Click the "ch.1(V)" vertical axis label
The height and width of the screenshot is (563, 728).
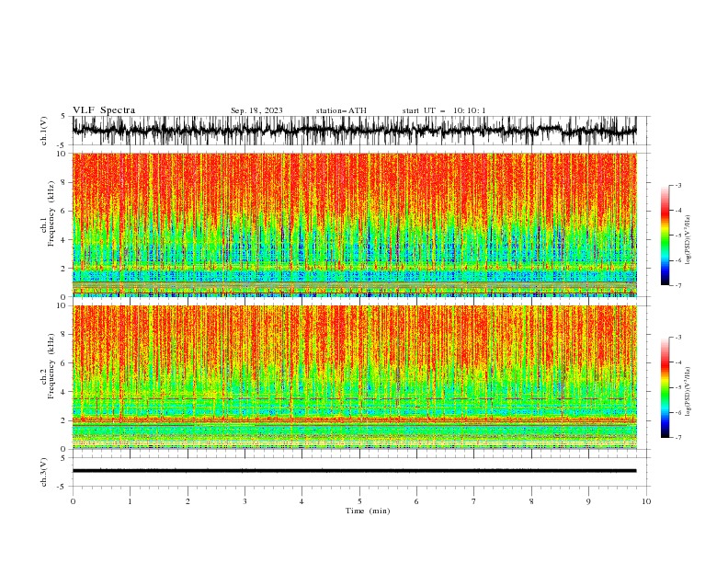[x=44, y=131]
